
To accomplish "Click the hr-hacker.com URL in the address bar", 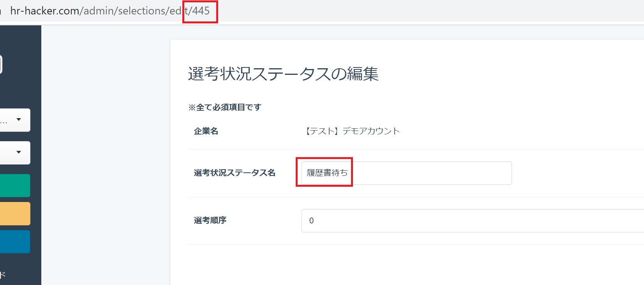I will click(109, 11).
